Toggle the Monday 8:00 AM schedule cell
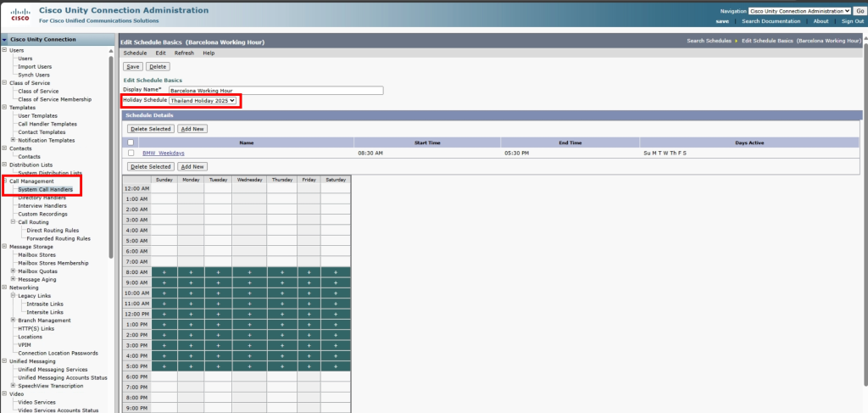868x413 pixels. pos(191,271)
